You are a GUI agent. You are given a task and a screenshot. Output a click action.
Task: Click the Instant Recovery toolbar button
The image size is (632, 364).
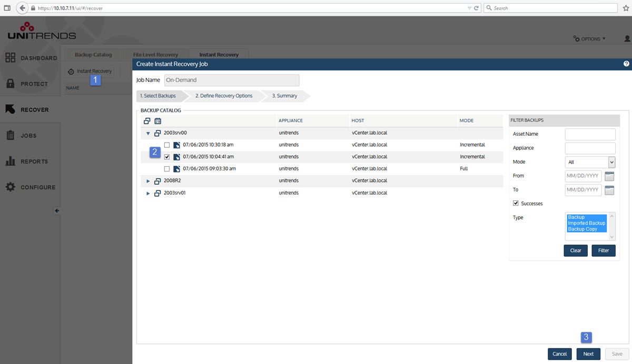90,71
